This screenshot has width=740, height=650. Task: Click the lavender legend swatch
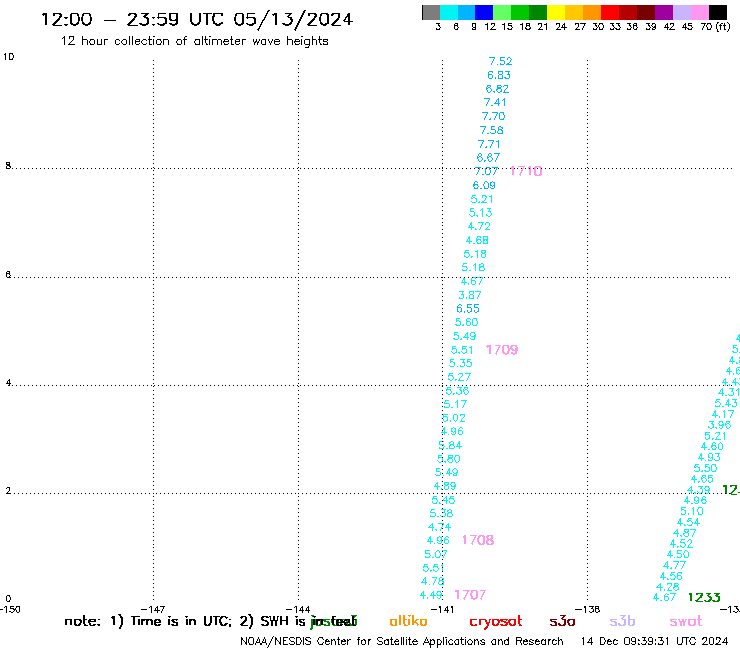click(682, 12)
